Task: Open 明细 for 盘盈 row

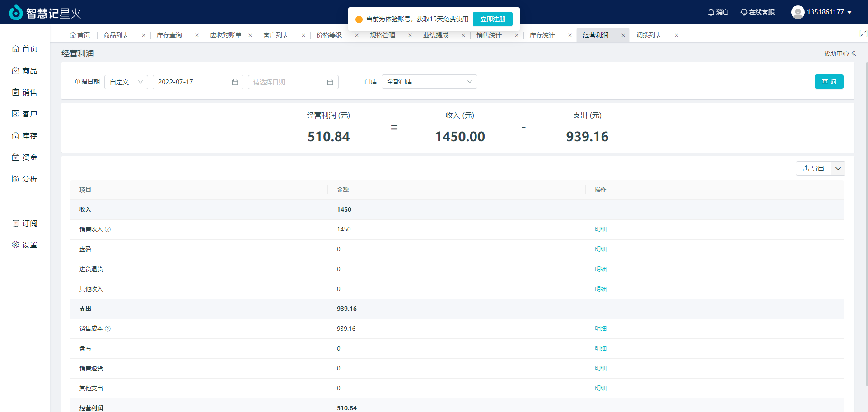Action: click(x=601, y=249)
